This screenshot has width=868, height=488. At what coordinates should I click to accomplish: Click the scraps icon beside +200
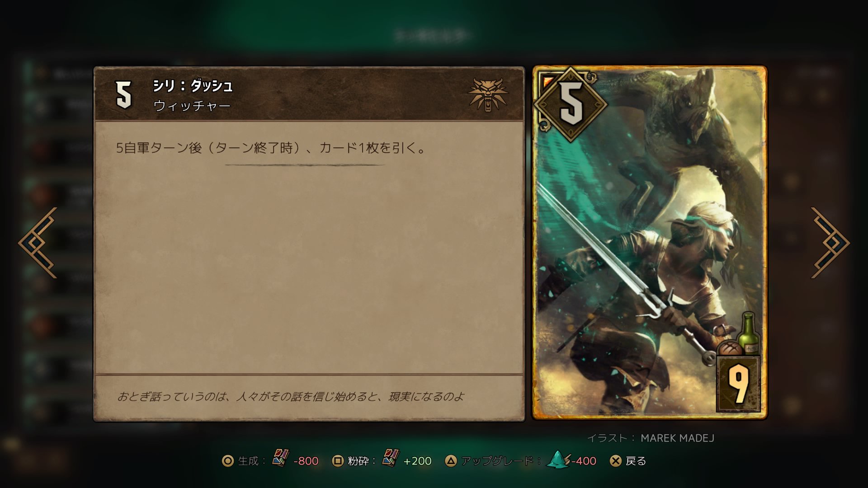point(391,458)
